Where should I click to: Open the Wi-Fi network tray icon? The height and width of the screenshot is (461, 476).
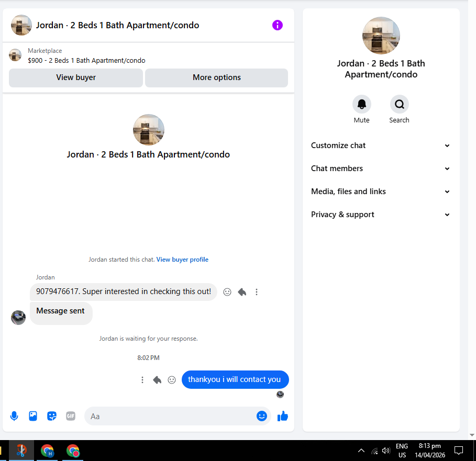(x=374, y=451)
